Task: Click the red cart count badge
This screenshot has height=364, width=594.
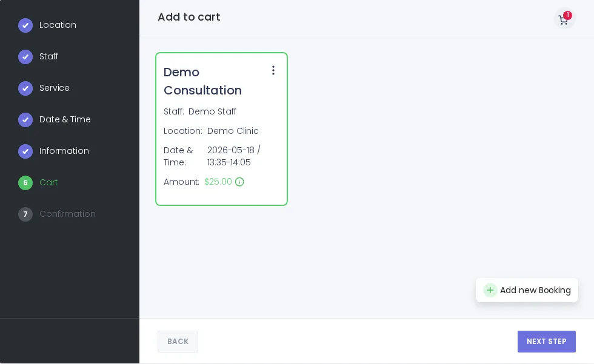Action: [567, 15]
